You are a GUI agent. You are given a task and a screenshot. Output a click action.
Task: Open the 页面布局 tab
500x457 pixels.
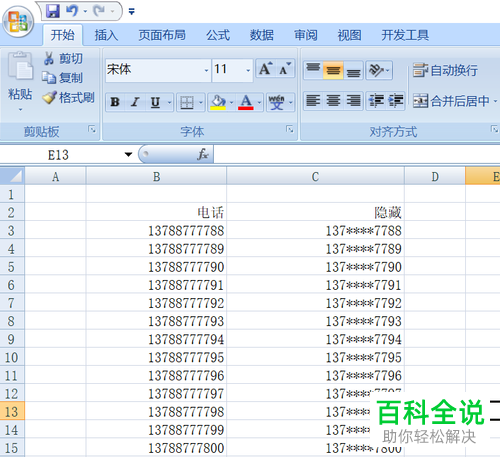pyautogui.click(x=162, y=35)
